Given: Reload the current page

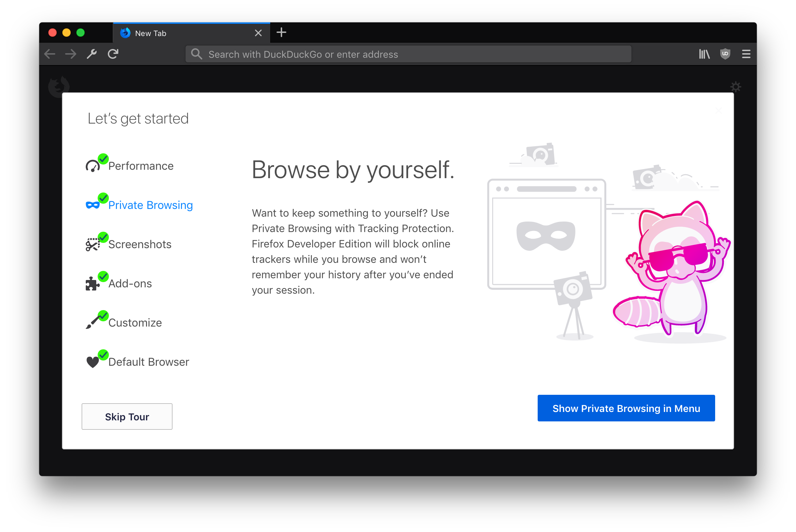Looking at the screenshot, I should (x=113, y=54).
